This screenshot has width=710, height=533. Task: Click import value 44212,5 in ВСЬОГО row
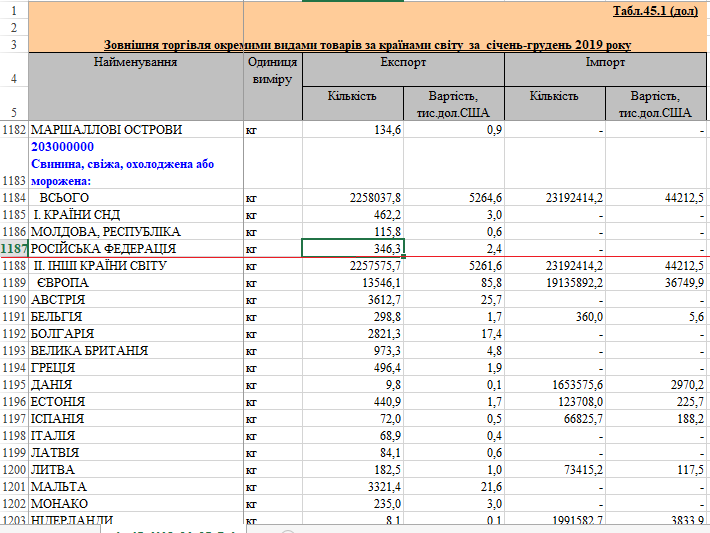tap(656, 198)
